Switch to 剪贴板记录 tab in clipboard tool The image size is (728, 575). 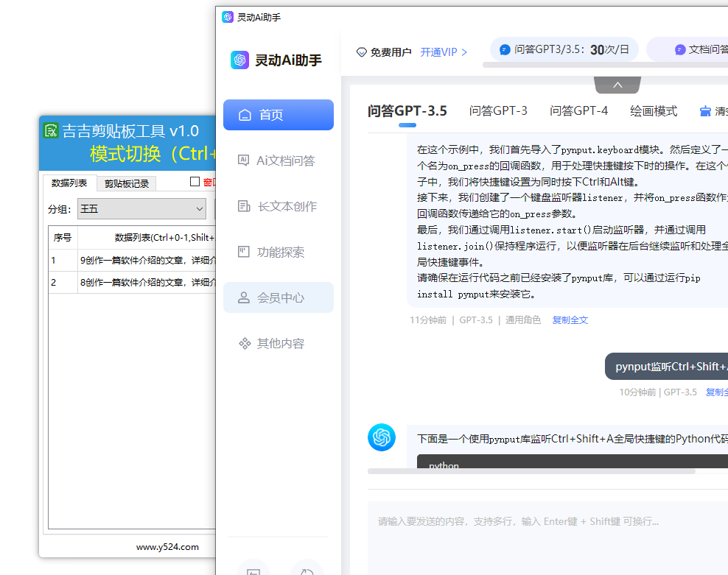[126, 183]
